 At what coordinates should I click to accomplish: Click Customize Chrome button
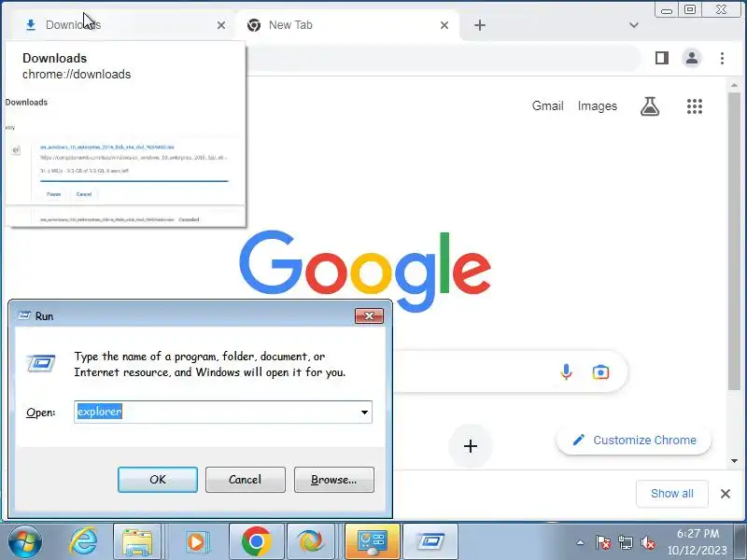pos(634,440)
